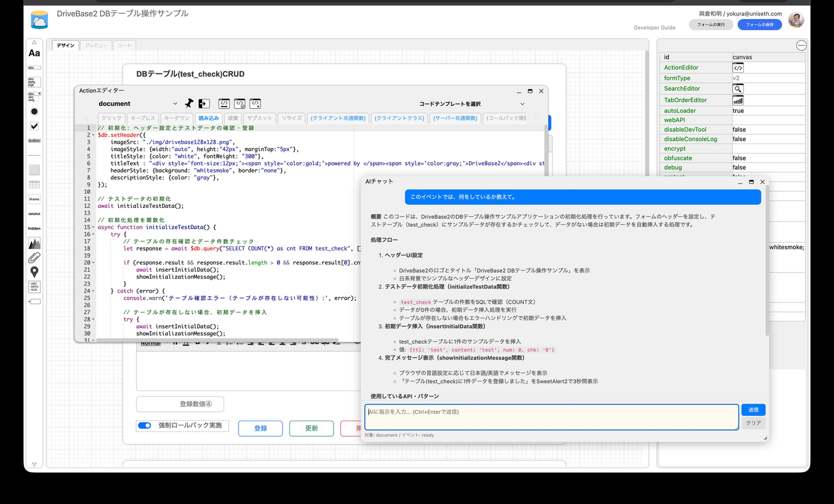Click the 送信 button in AI chat
834x504 pixels.
click(x=753, y=410)
